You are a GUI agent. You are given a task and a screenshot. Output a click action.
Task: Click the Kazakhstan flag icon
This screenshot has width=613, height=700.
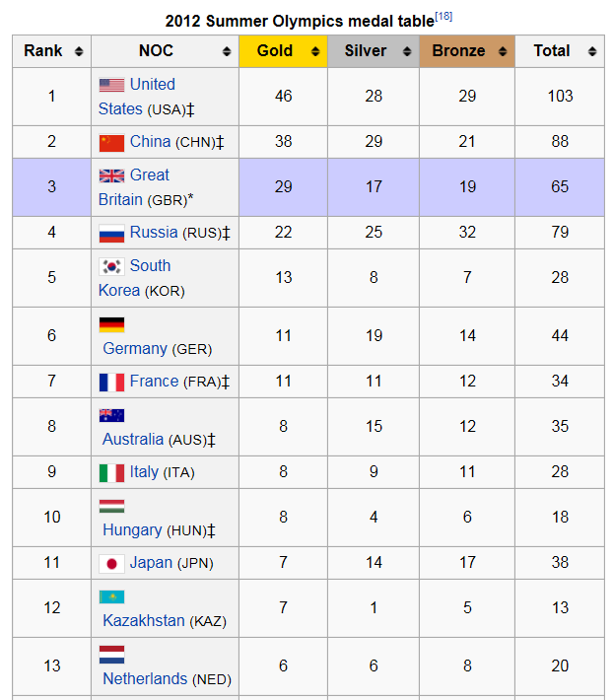111,596
